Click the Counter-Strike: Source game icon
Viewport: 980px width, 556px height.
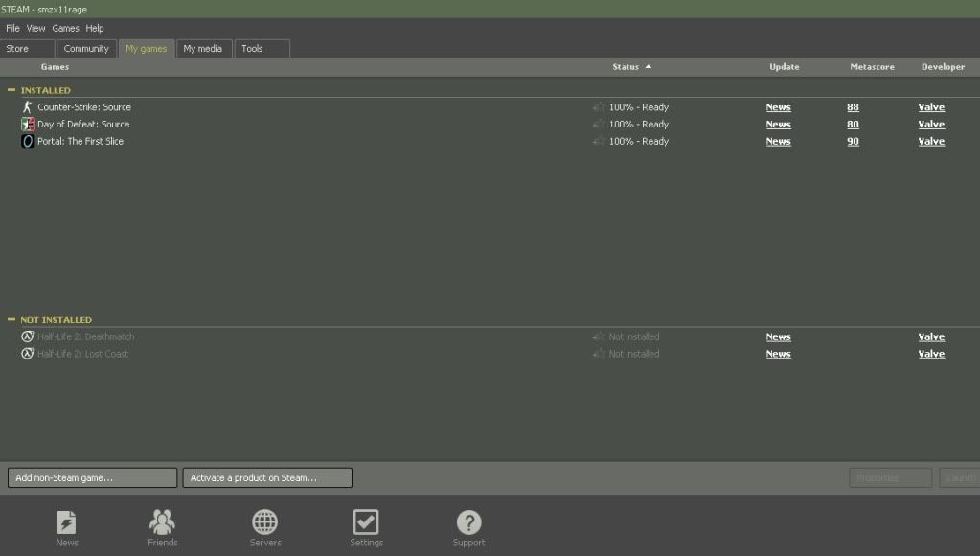[x=28, y=107]
